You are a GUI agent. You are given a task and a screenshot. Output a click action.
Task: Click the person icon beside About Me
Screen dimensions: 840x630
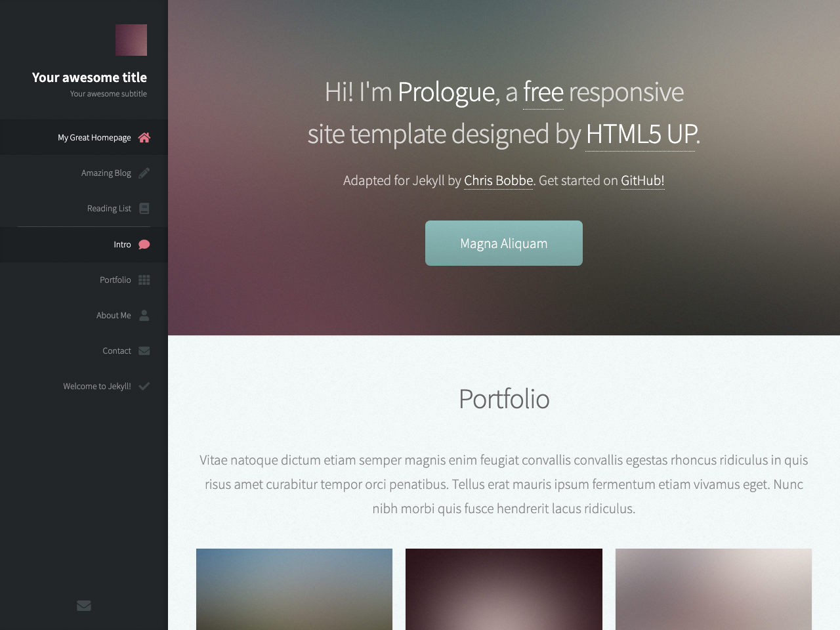144,315
